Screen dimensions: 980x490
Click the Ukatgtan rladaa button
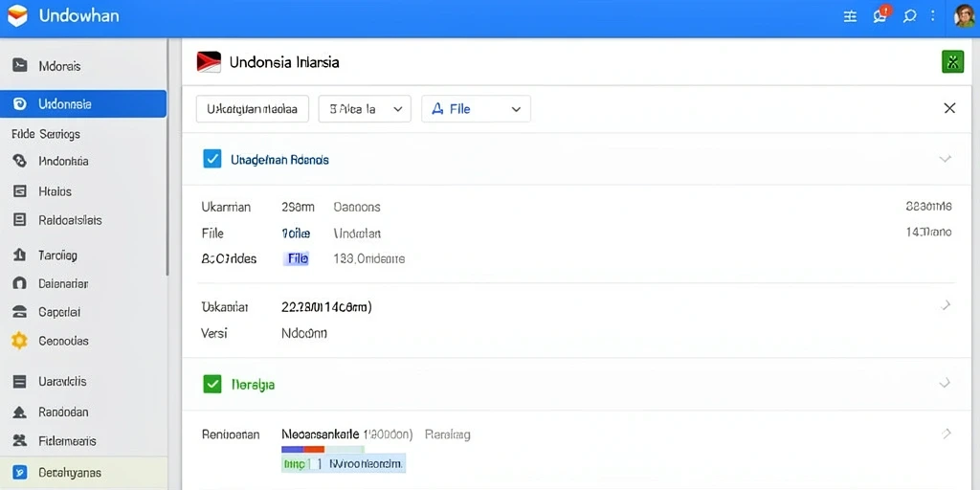253,109
